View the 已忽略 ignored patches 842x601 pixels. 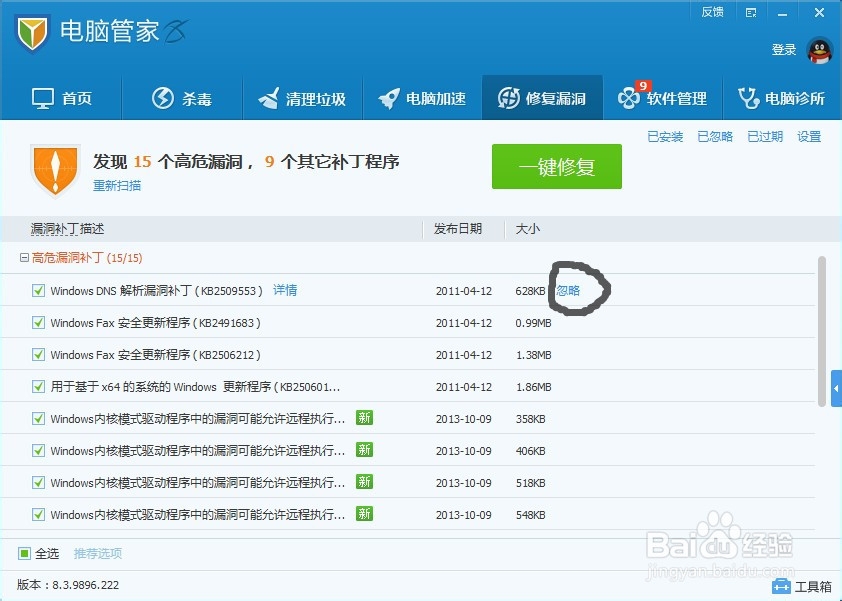715,137
